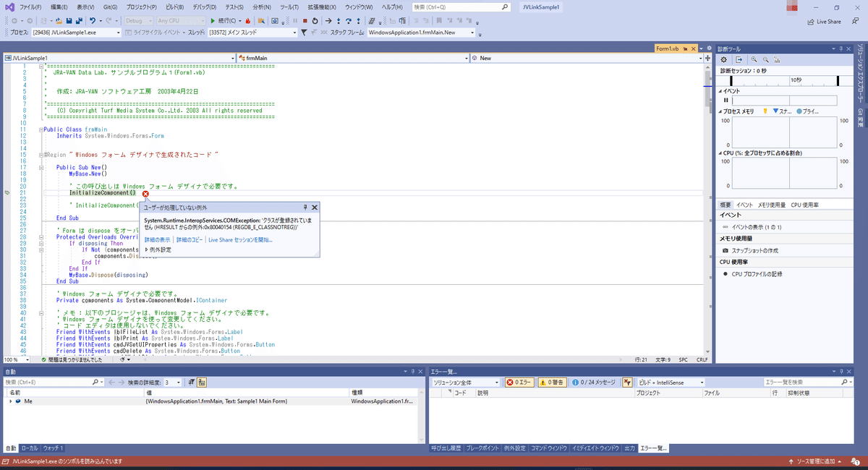Click the Live Share button top right
This screenshot has width=868, height=470.
(824, 21)
